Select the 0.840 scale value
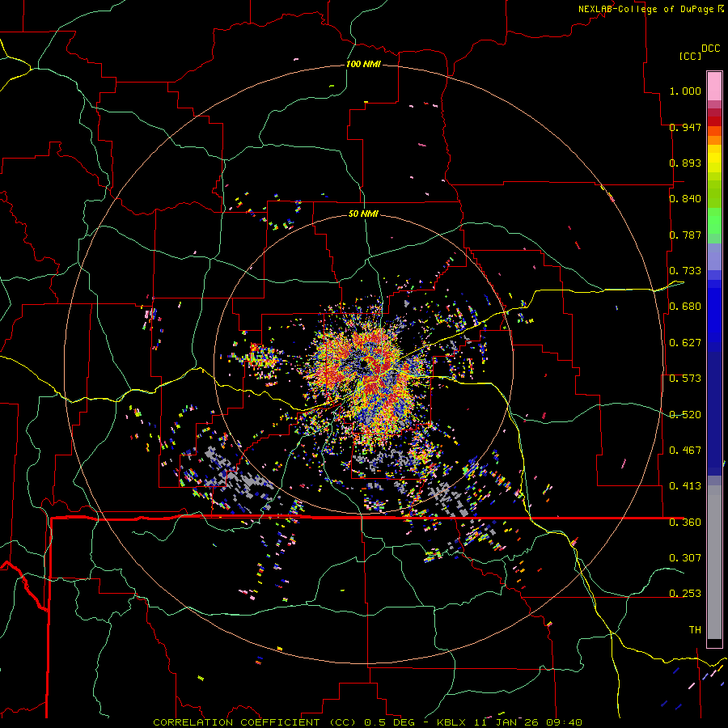 [685, 199]
